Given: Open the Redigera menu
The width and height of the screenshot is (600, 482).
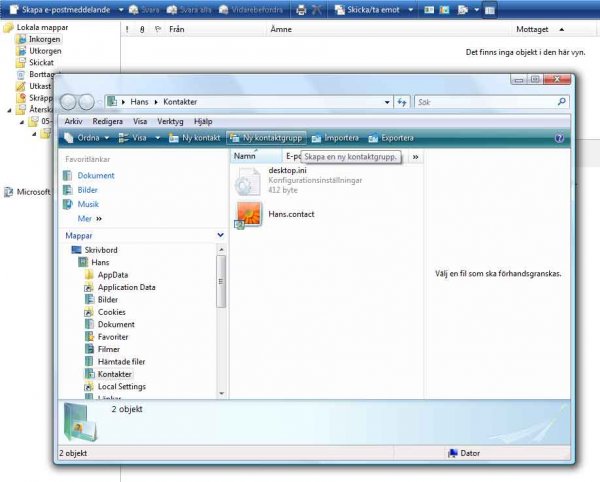Looking at the screenshot, I should [108, 120].
